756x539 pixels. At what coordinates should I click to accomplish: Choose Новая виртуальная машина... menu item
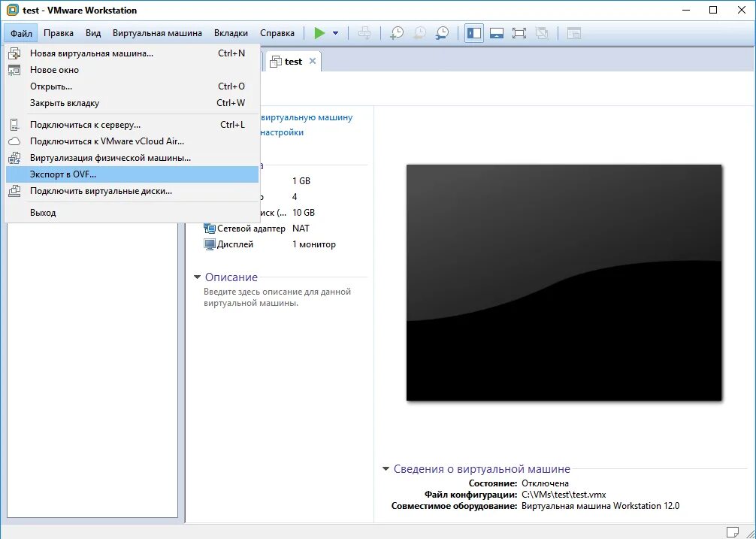click(x=132, y=53)
